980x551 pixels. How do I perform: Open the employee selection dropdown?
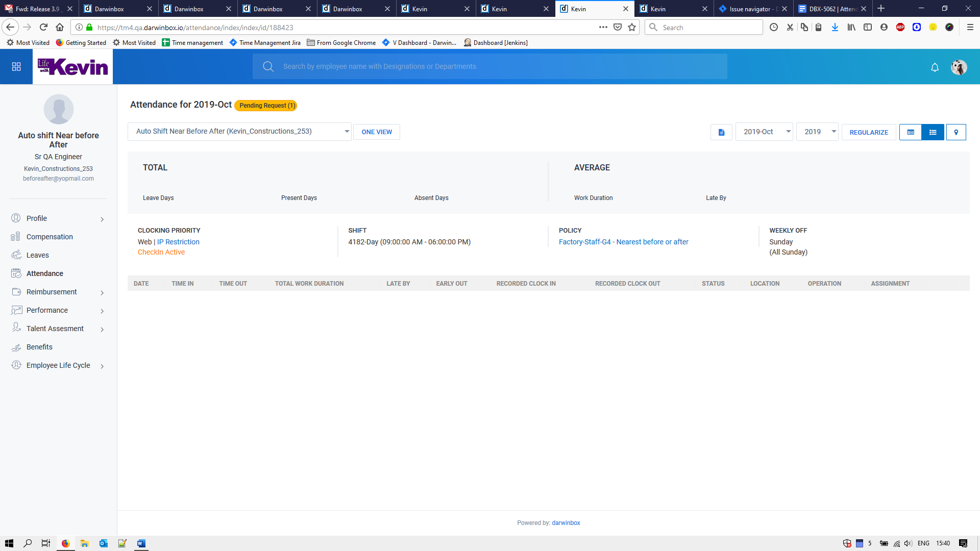coord(239,132)
